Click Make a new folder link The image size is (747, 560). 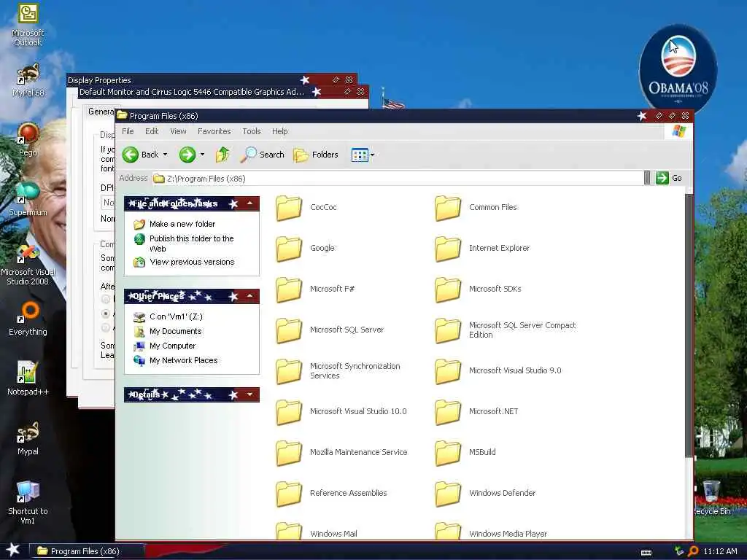tap(182, 224)
